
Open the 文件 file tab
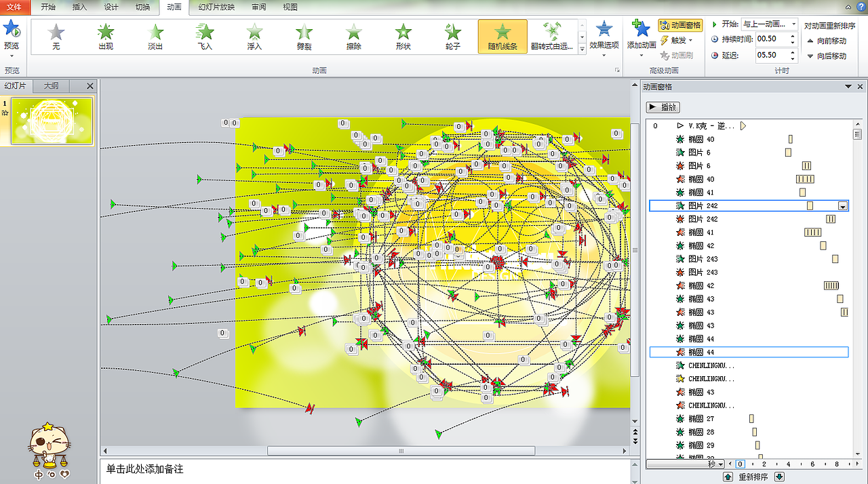tap(15, 7)
